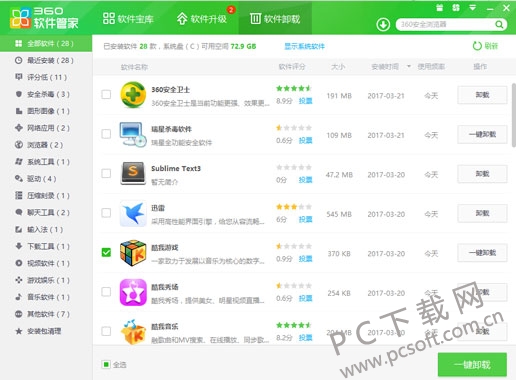Click the 酷我游戏 cube icon
516x380 pixels.
click(133, 253)
